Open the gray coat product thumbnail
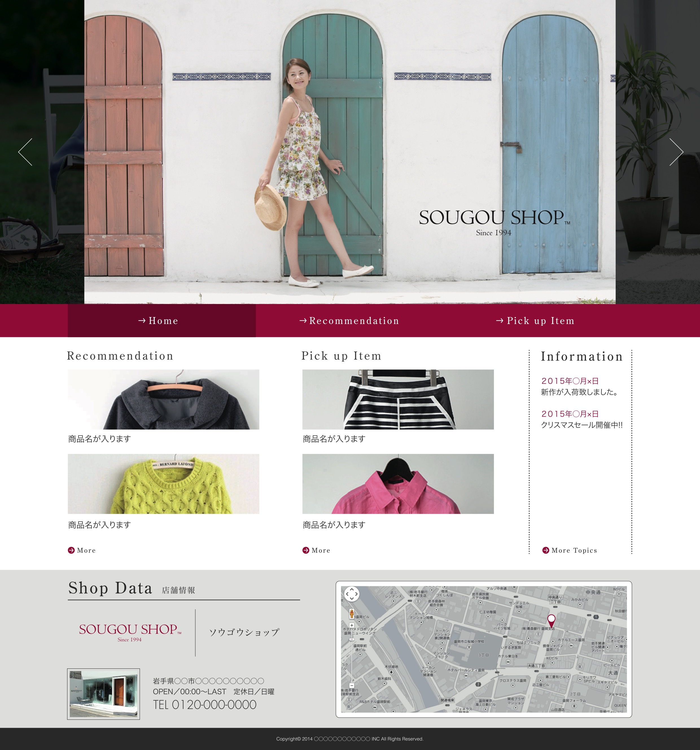This screenshot has width=700, height=750. 163,399
